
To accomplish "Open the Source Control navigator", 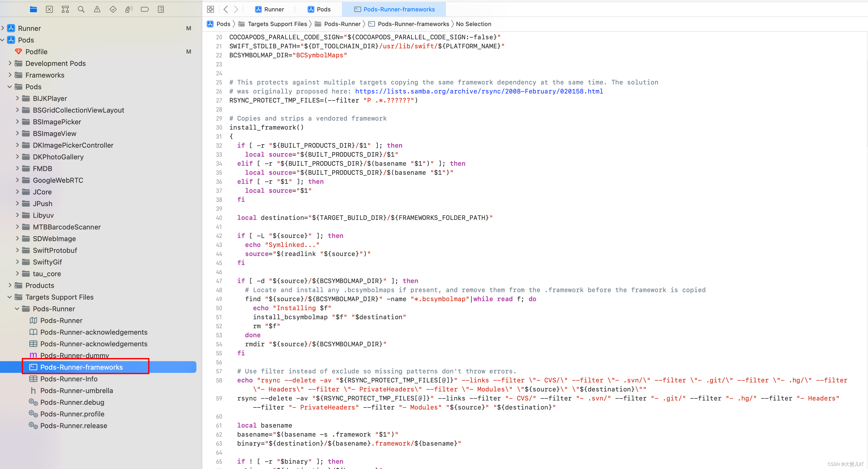I will click(49, 9).
